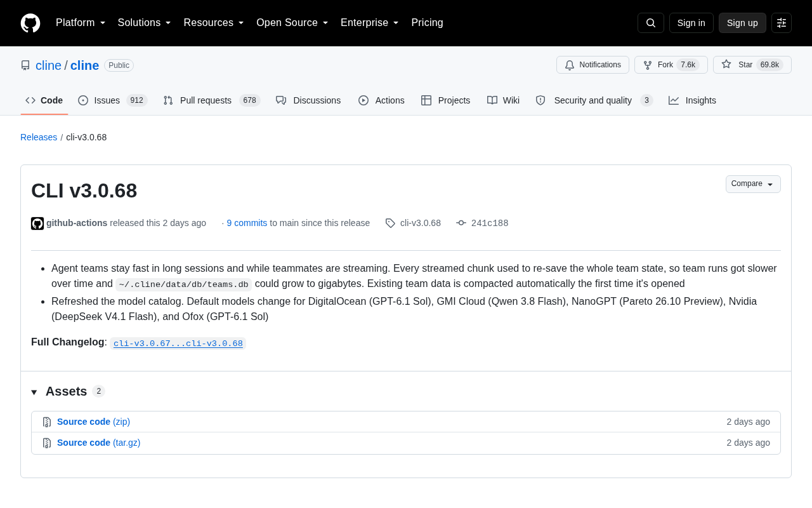812x508 pixels.
Task: Expand the Open Source menu
Action: [x=292, y=23]
